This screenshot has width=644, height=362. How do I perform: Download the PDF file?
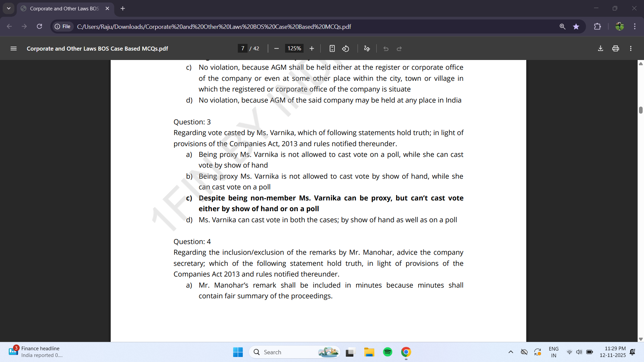600,49
